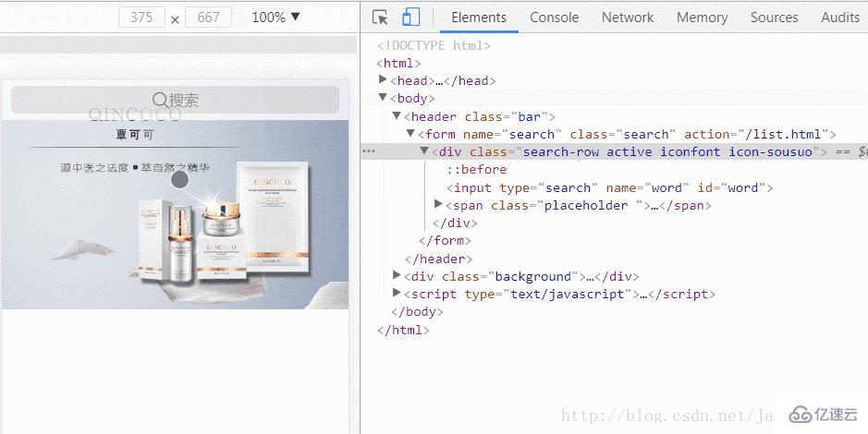Toggle the device toolbar icon
868x434 pixels.
coord(410,18)
